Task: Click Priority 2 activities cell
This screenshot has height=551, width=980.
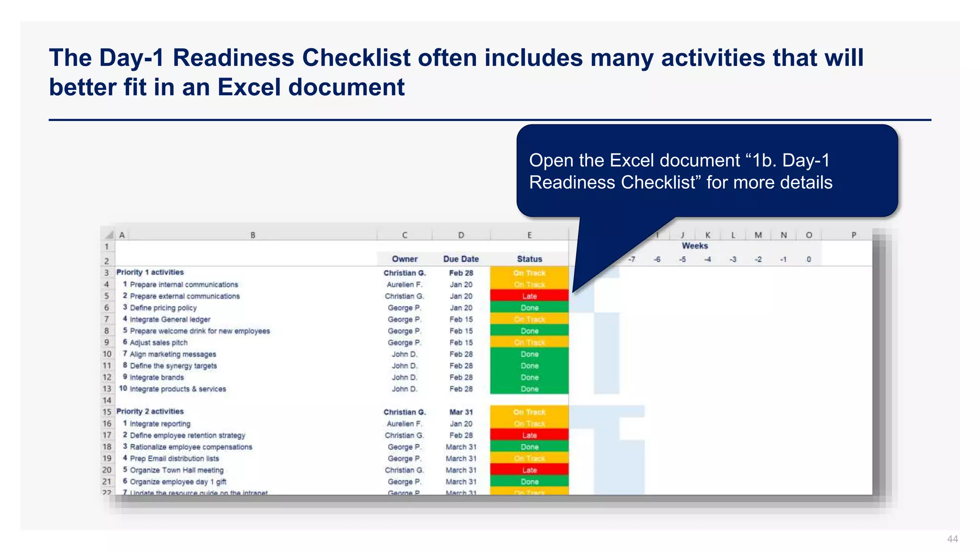Action: click(x=150, y=411)
